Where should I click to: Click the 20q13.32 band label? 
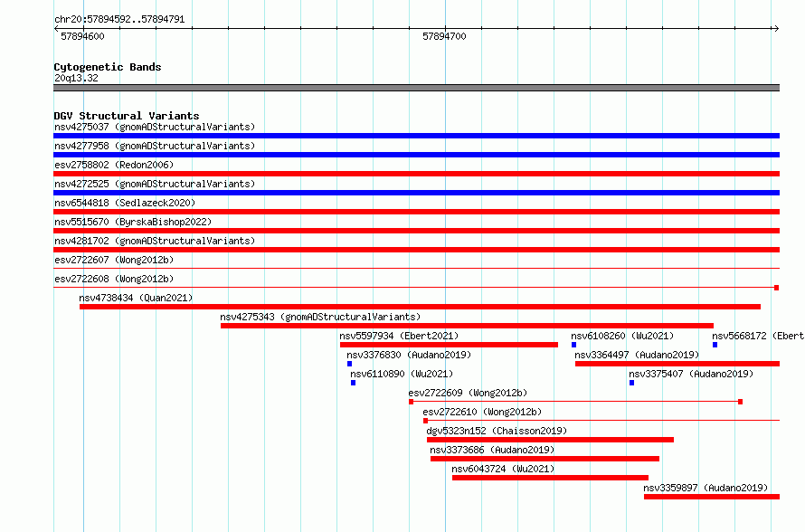[x=76, y=78]
